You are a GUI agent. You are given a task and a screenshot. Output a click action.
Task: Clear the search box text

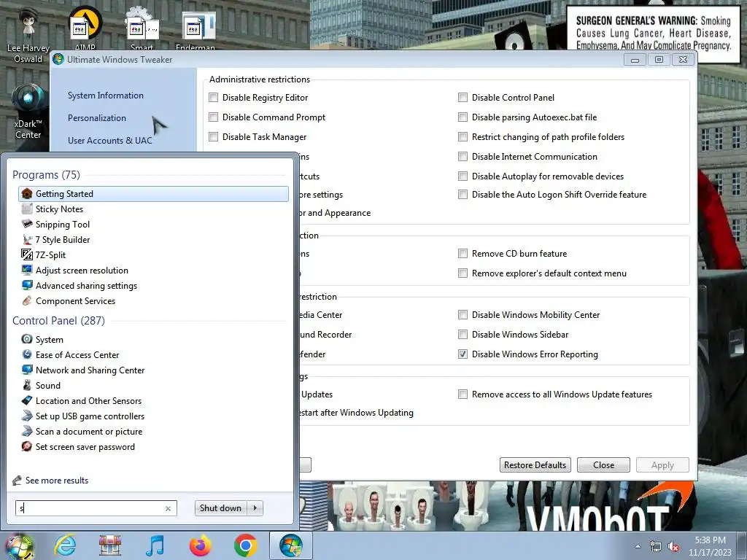pyautogui.click(x=169, y=508)
